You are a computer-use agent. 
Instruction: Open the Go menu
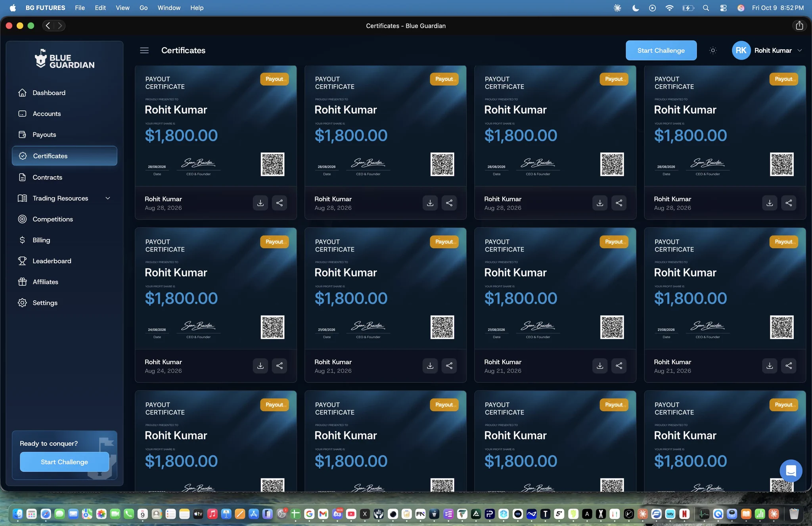click(144, 8)
